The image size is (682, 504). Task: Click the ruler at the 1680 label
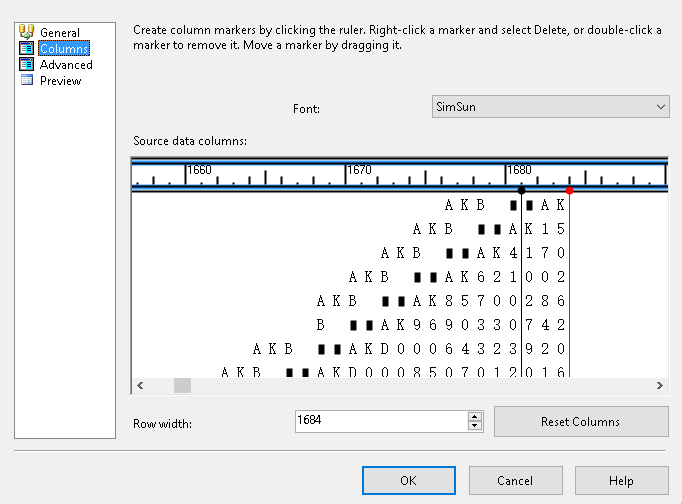[519, 170]
